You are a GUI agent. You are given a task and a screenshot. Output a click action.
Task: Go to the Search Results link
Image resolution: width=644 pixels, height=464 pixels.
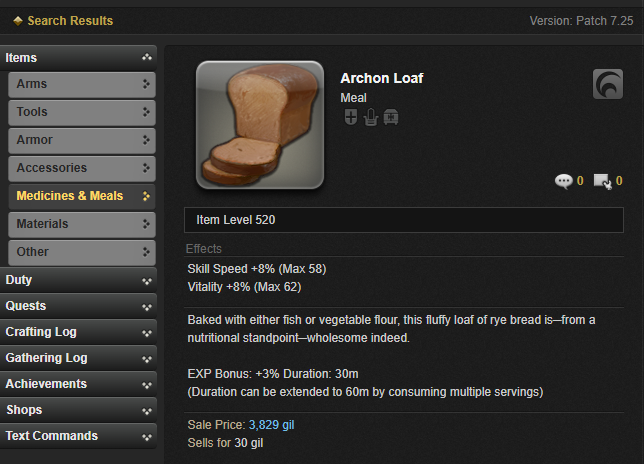point(70,21)
